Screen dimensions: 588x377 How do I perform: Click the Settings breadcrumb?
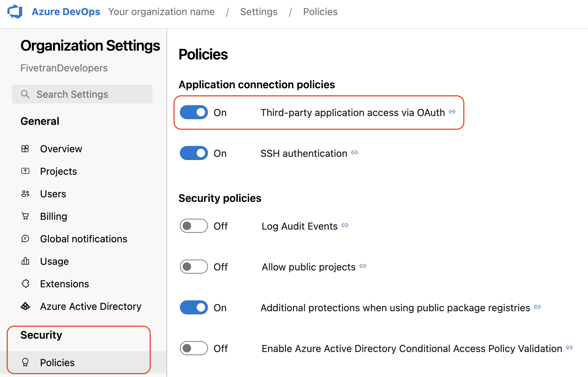[x=259, y=12]
